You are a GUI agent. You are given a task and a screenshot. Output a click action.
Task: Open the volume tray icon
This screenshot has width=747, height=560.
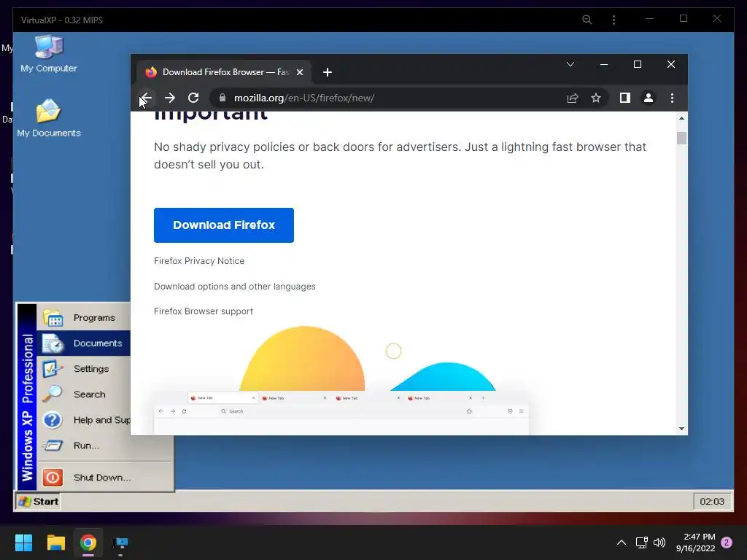click(659, 542)
